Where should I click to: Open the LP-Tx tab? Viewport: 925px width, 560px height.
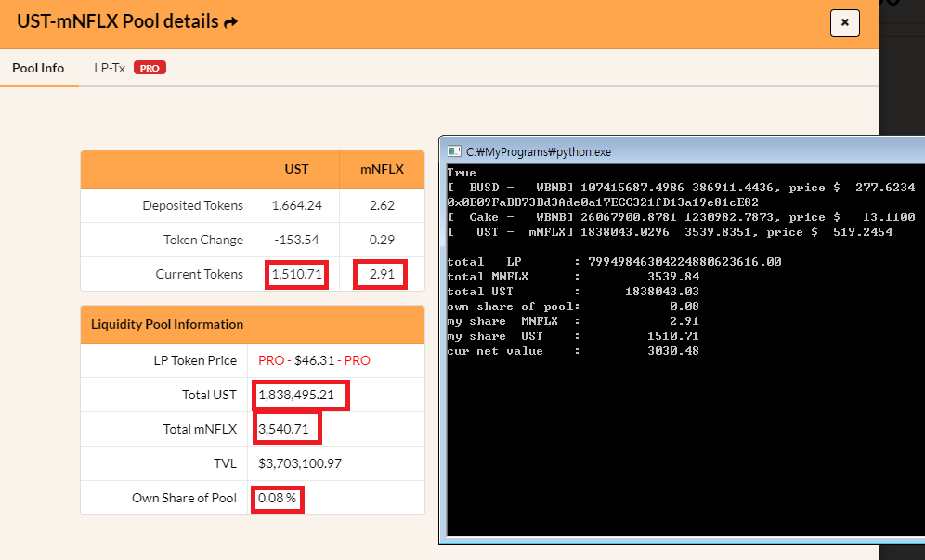110,68
